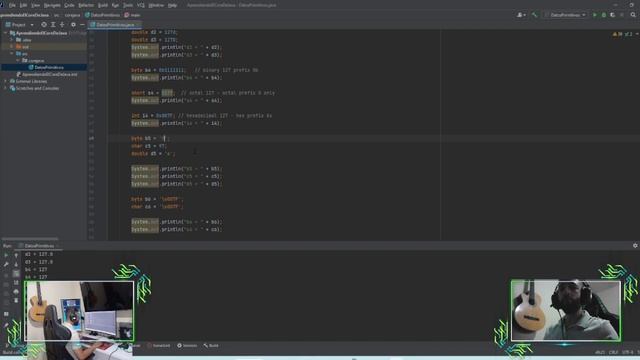Viewport: 640px width, 360px height.
Task: Click the CRLF line separator in status bar
Action: click(613, 352)
